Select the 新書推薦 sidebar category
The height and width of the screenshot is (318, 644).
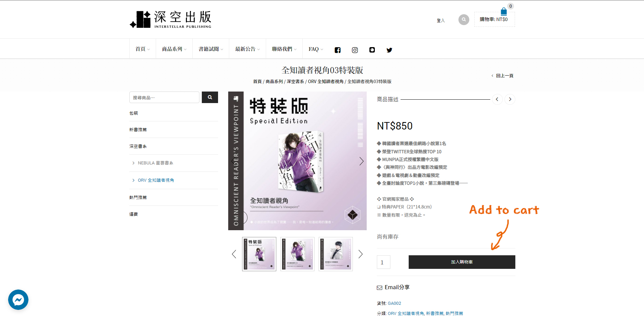tap(138, 130)
